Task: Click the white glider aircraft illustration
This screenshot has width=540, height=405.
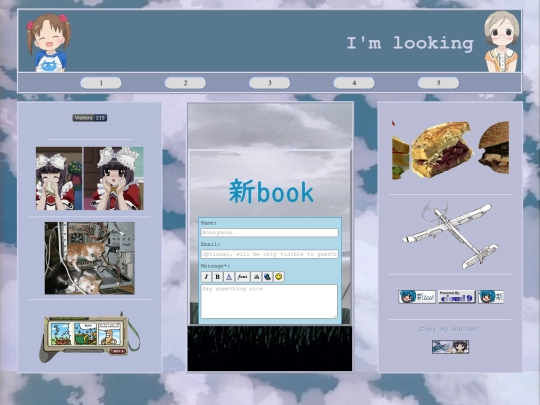Action: (450, 235)
